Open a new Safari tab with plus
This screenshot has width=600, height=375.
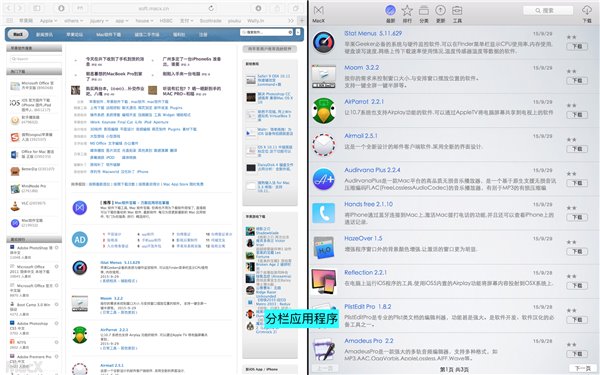click(302, 21)
